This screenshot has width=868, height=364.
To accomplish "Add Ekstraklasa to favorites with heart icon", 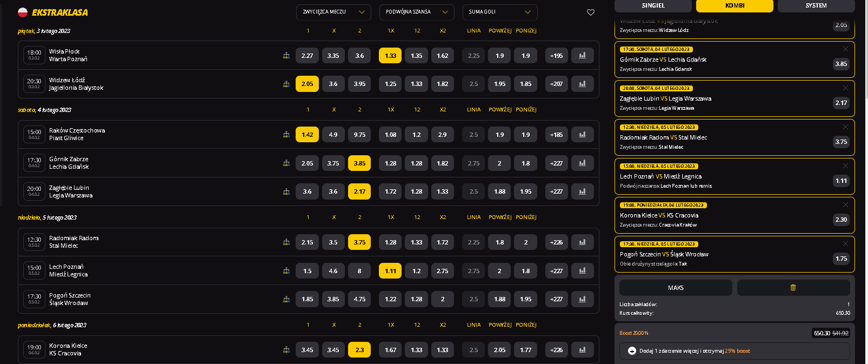I will pos(591,12).
